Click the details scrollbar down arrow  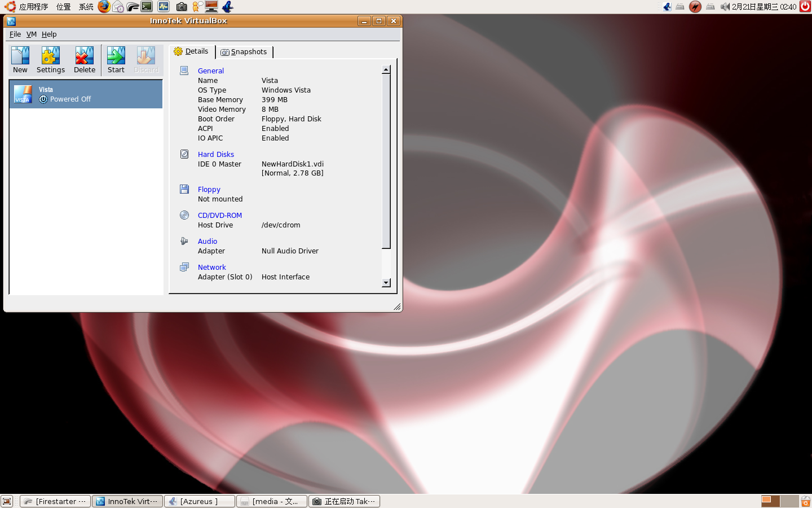click(x=386, y=283)
